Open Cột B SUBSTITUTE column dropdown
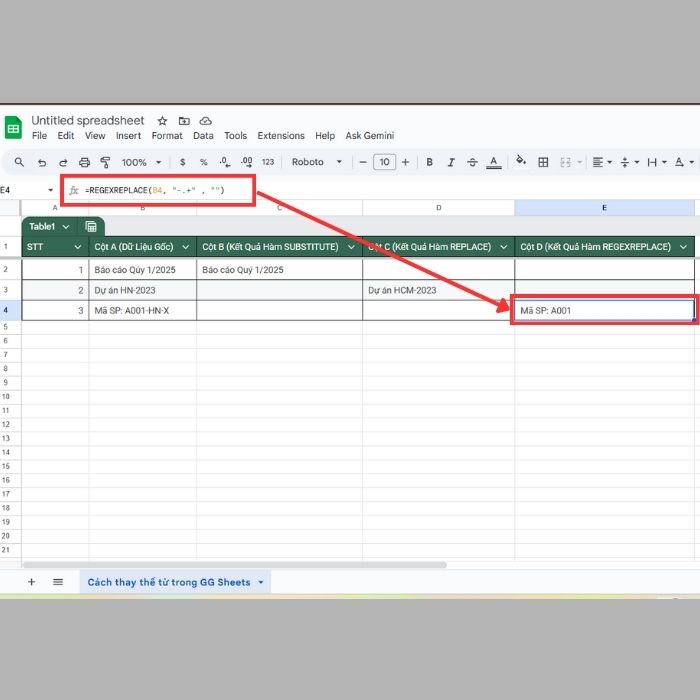 coord(351,247)
